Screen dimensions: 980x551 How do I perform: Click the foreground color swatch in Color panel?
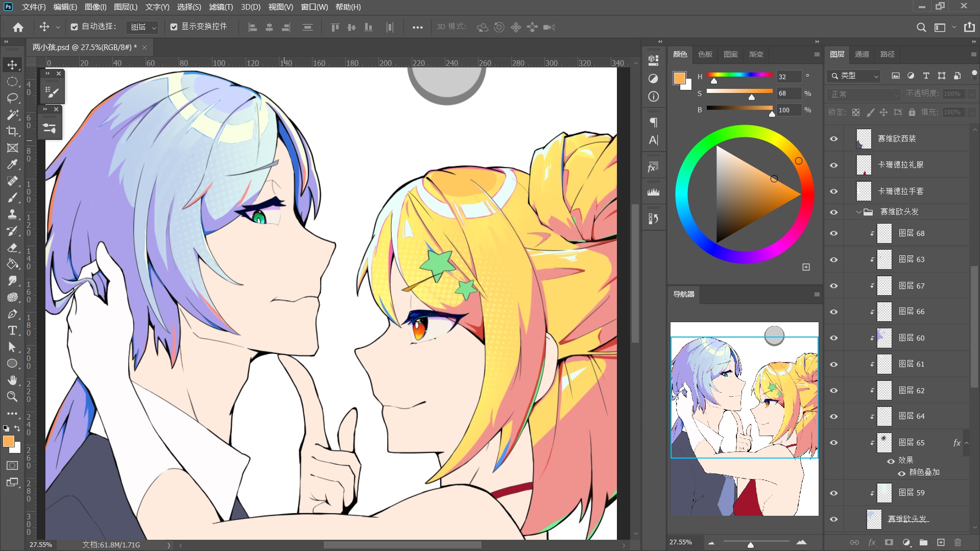[x=679, y=78]
